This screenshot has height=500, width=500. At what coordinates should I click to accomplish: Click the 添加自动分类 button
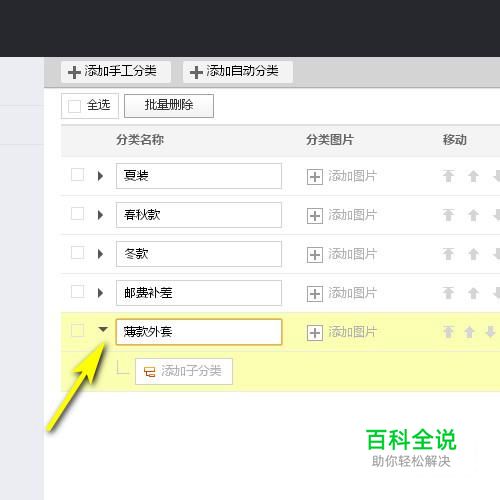(x=238, y=72)
